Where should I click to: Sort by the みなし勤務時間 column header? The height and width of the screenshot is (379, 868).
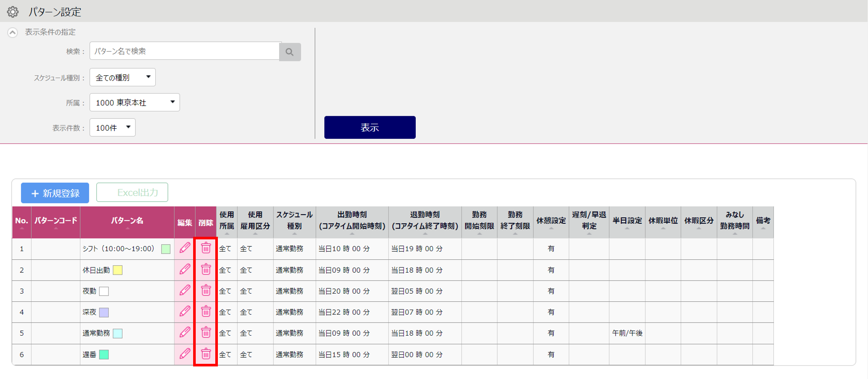735,222
